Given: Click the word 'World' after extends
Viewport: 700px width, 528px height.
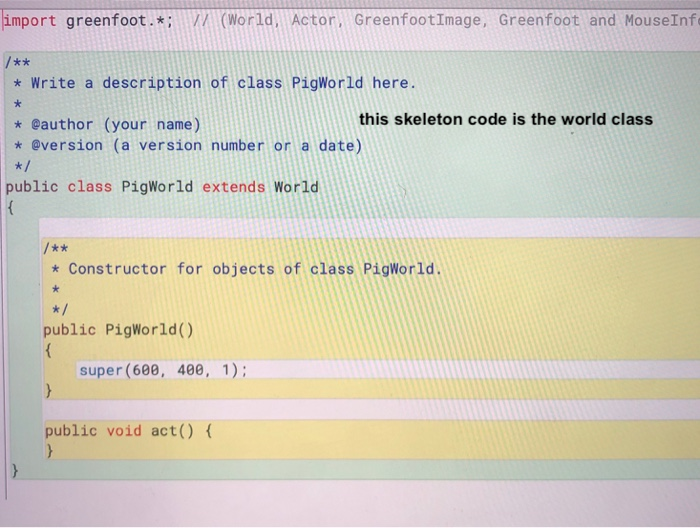Looking at the screenshot, I should coord(296,187).
